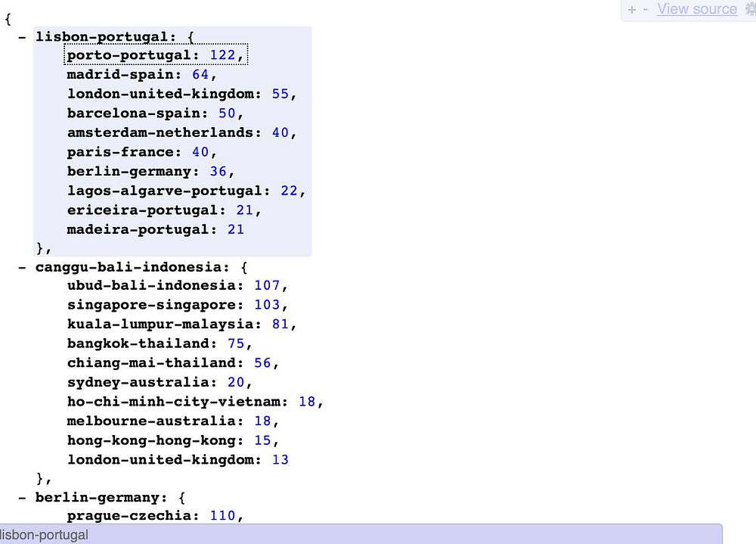
Task: Click the value 110 for prague-czechia
Action: pos(222,516)
